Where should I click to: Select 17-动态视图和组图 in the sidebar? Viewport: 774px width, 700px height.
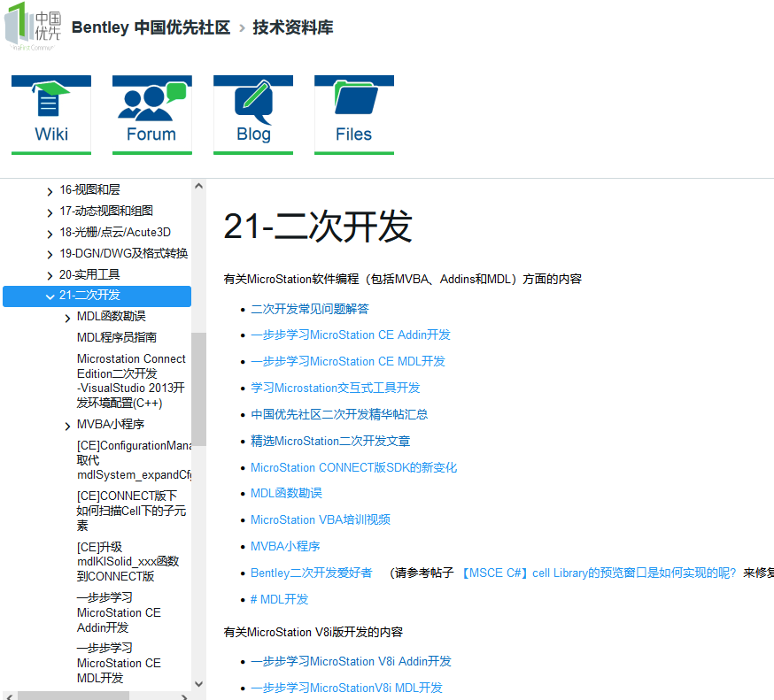pos(106,212)
